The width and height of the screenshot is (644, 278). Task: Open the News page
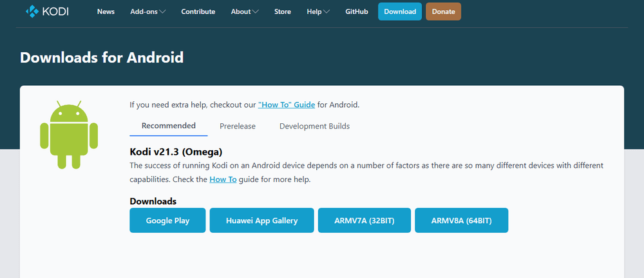click(x=106, y=12)
